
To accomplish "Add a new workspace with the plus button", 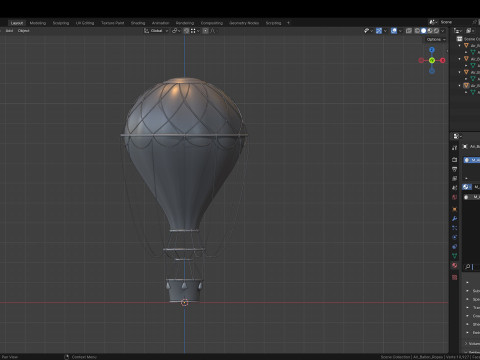I will pyautogui.click(x=288, y=23).
